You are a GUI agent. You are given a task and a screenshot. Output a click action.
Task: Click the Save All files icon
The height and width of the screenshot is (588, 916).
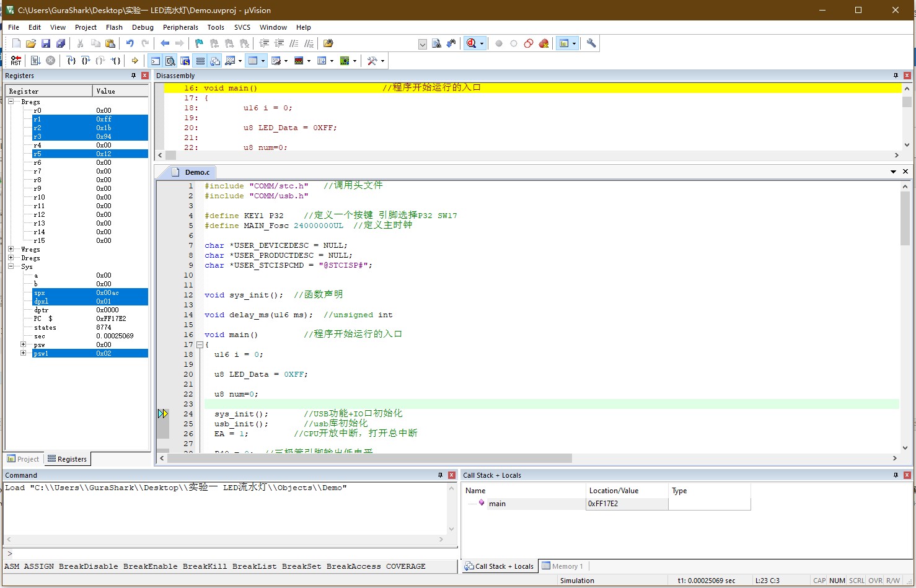pyautogui.click(x=61, y=43)
